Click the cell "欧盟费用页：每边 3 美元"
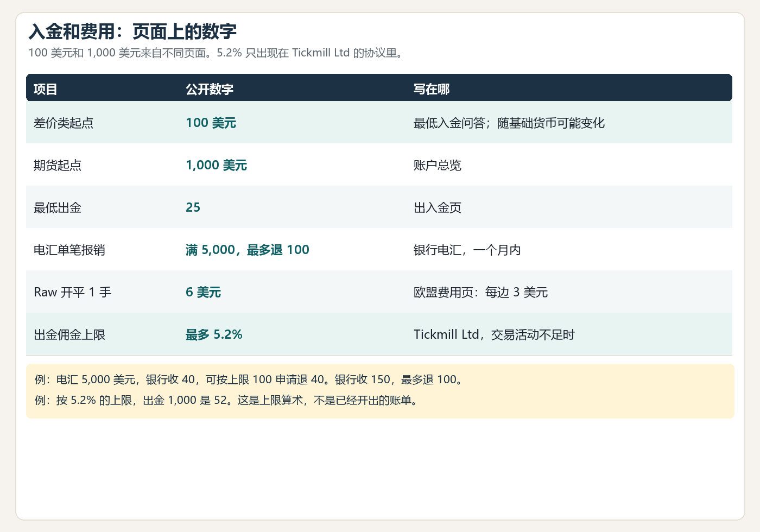Viewport: 760px width, 532px height. tap(481, 292)
